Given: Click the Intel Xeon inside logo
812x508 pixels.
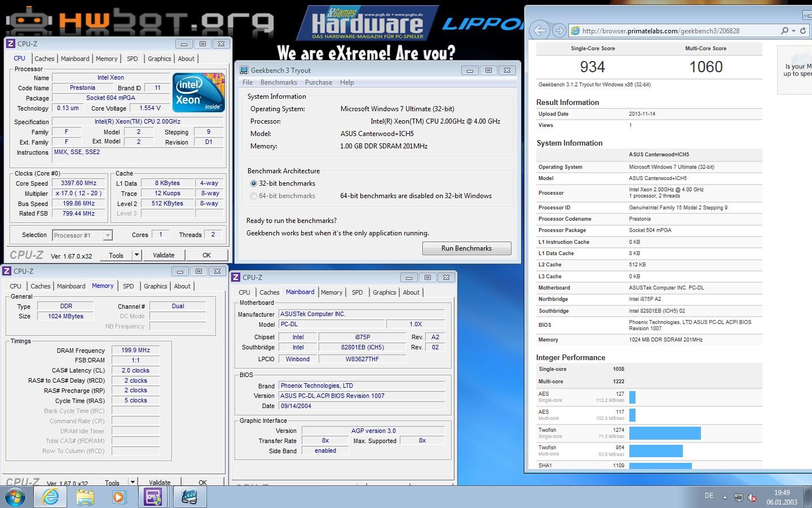Looking at the screenshot, I should pos(198,92).
